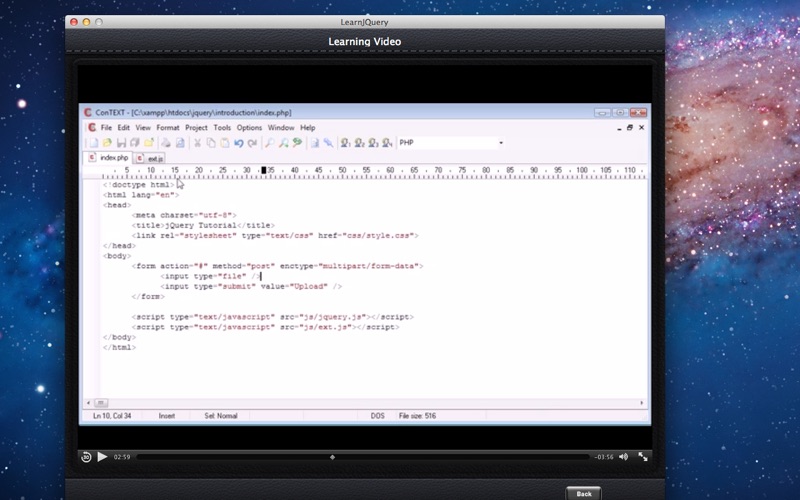Viewport: 800px width, 500px height.
Task: Click the "Learning Video" heading
Action: [x=364, y=42]
